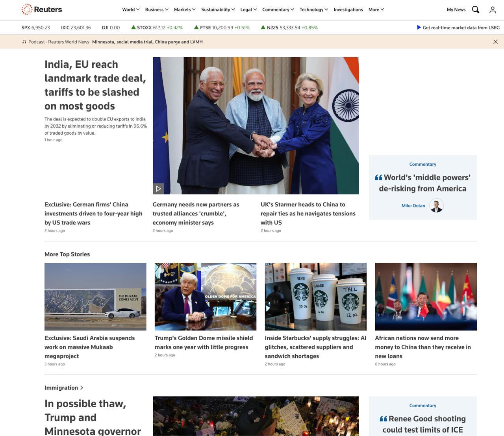Open the Starbucks cups thumbnail
This screenshot has width=504, height=436.
pos(315,297)
